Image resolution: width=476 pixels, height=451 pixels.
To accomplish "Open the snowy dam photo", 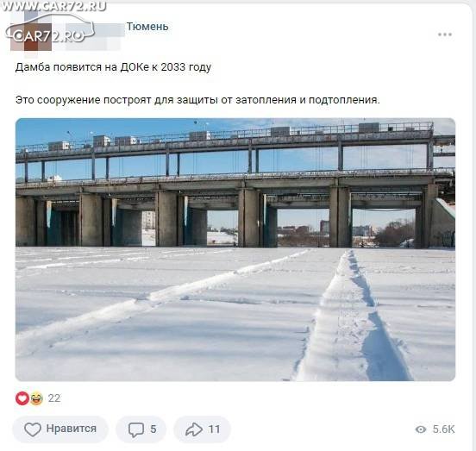I will (x=235, y=249).
